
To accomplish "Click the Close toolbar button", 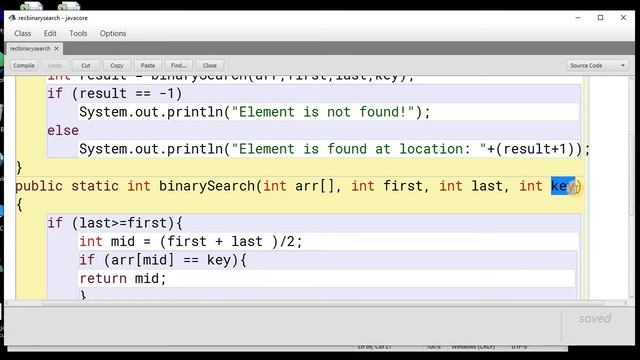I will click(210, 65).
